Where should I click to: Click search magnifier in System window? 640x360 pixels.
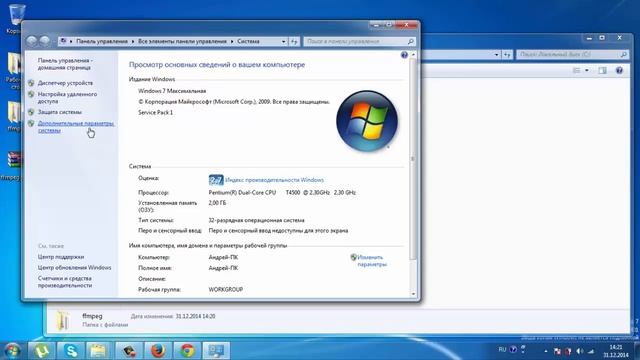[411, 41]
